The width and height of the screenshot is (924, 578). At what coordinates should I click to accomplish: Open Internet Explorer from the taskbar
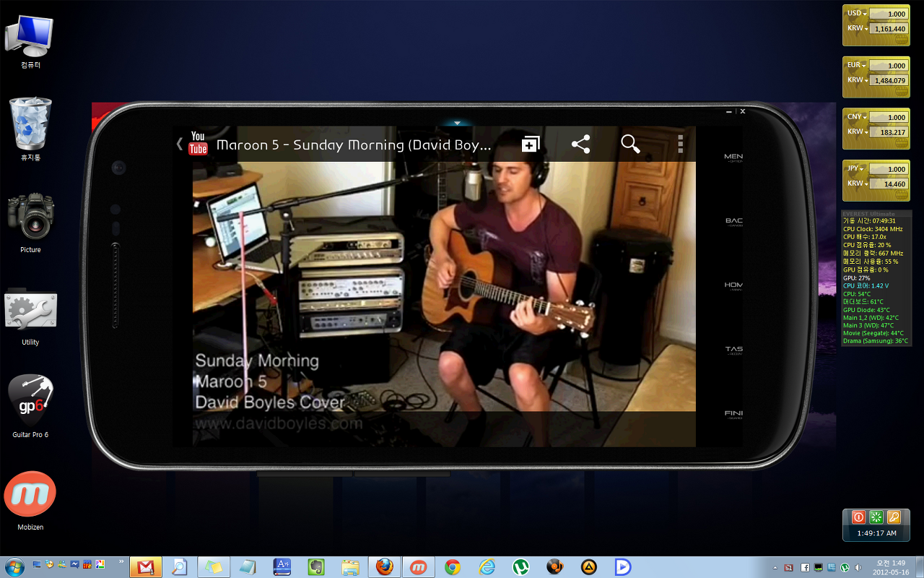click(487, 567)
